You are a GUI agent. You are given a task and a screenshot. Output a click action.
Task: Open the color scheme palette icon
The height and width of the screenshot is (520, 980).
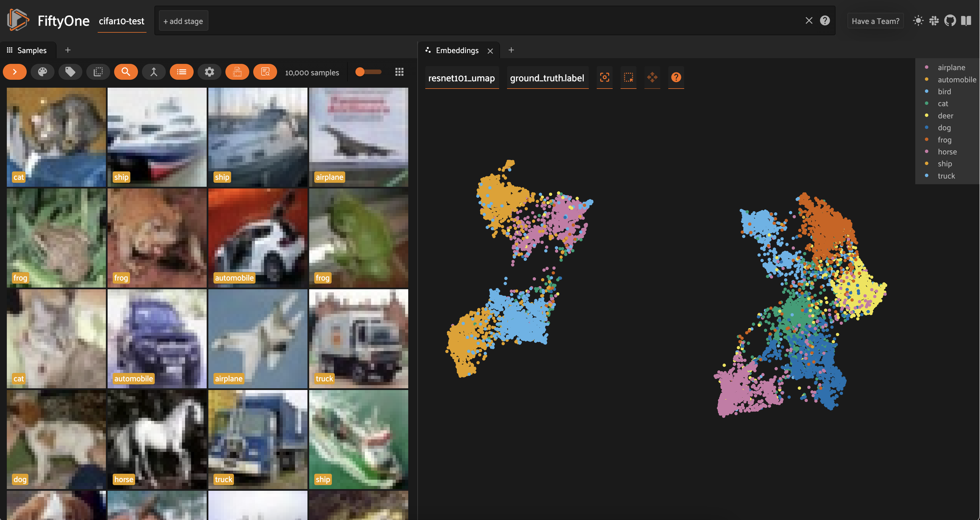click(42, 72)
